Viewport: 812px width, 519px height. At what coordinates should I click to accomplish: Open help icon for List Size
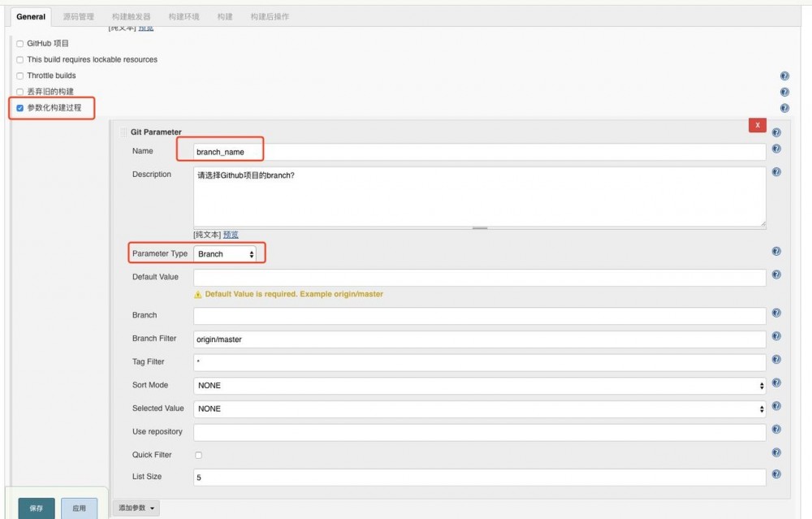(x=776, y=474)
